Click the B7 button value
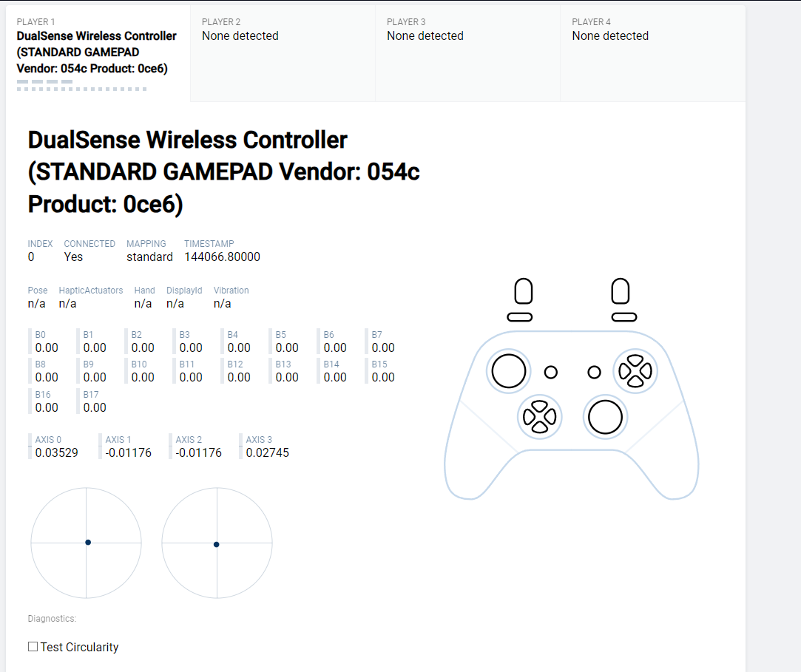The image size is (801, 672). click(x=382, y=347)
